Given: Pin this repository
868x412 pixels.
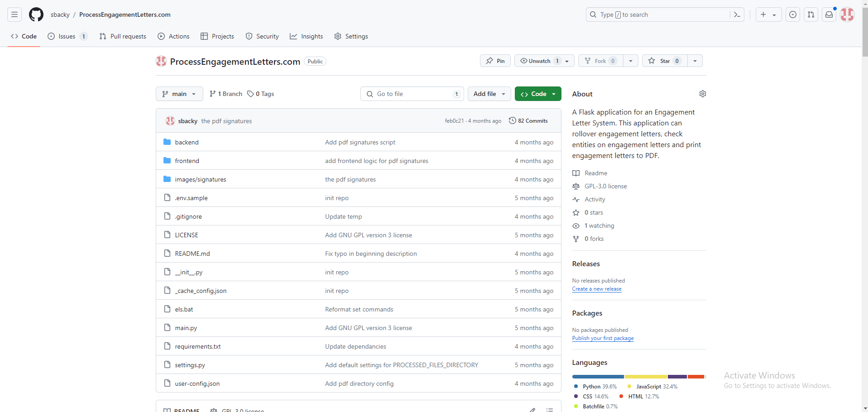Looking at the screenshot, I should coord(495,61).
